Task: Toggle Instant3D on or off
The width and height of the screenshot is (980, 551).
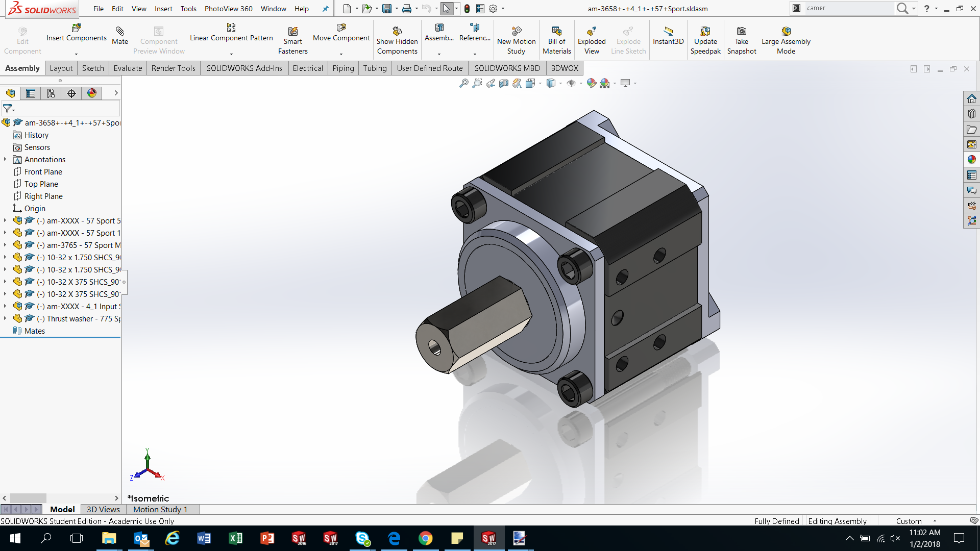Action: click(668, 36)
